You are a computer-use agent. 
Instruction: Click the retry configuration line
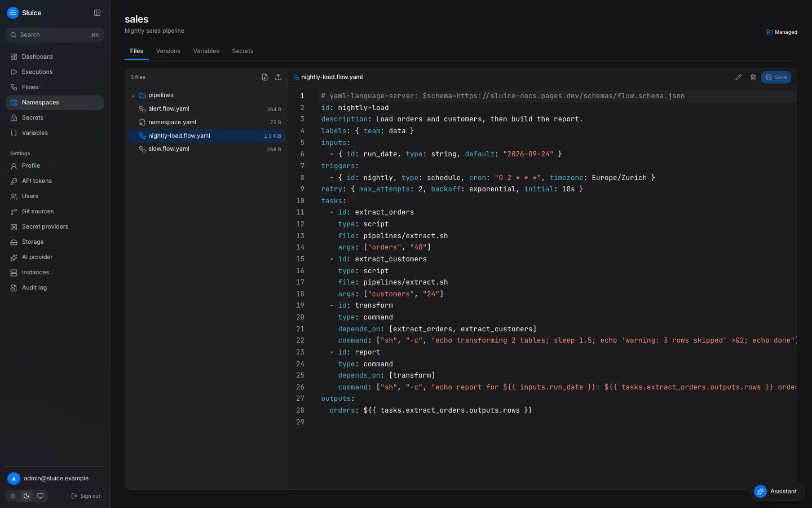(x=452, y=189)
